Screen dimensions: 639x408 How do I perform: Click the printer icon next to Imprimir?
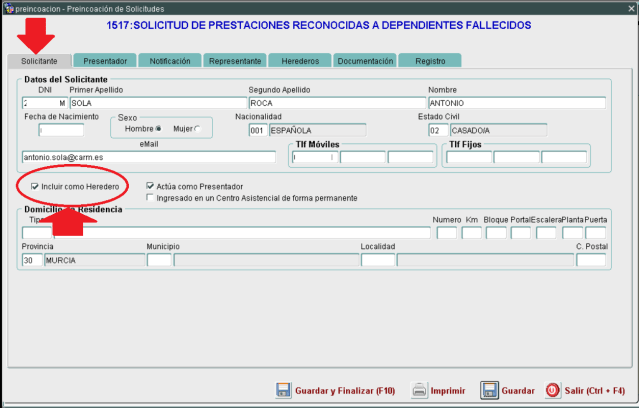[419, 390]
